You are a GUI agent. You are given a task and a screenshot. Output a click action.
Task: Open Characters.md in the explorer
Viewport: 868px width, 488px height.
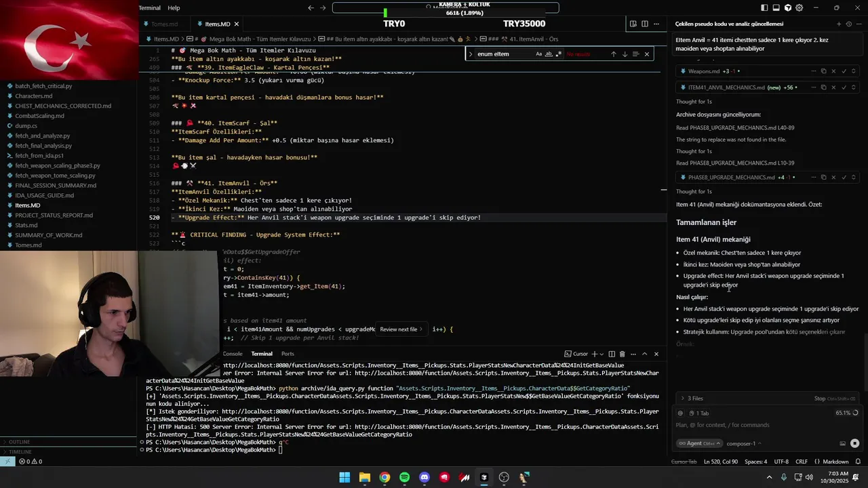click(34, 96)
